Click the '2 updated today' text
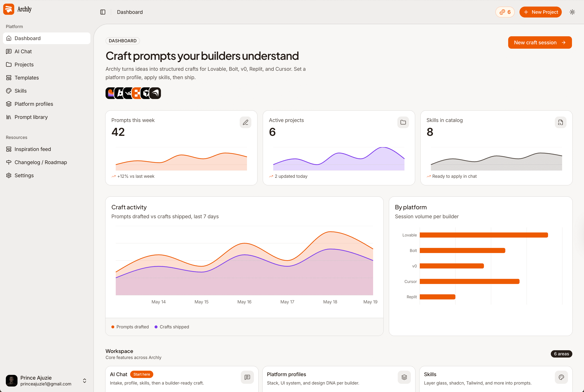The width and height of the screenshot is (584, 392). pos(291,176)
